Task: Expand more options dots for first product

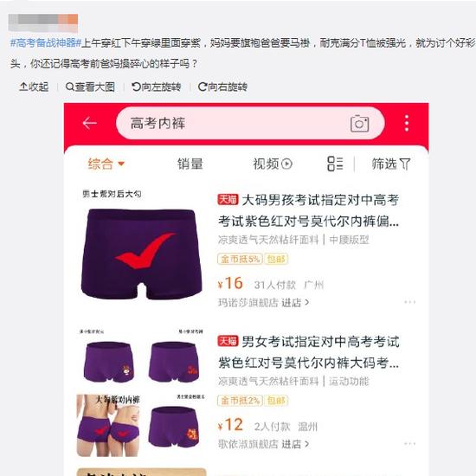Action: (410, 302)
